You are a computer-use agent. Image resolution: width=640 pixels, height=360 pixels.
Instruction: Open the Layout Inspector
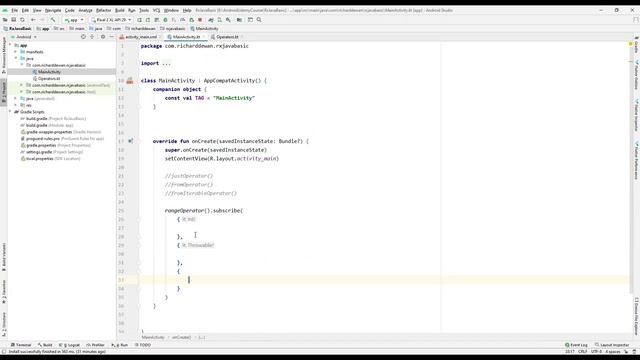pyautogui.click(x=612, y=345)
